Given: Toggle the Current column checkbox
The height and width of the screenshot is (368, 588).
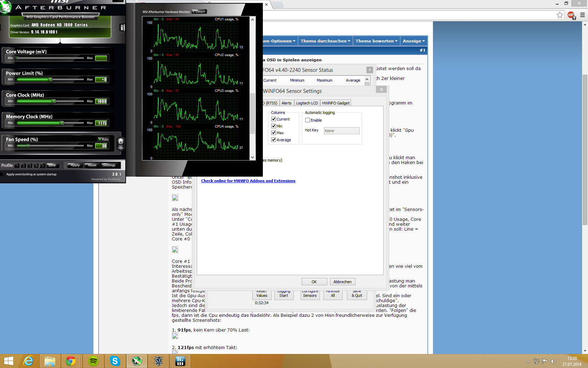Looking at the screenshot, I should (274, 119).
